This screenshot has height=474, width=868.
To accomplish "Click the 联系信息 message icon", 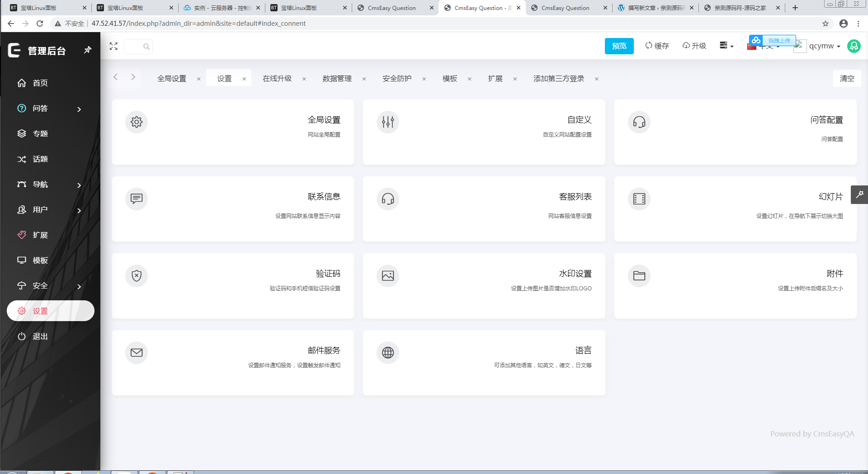I will (137, 199).
